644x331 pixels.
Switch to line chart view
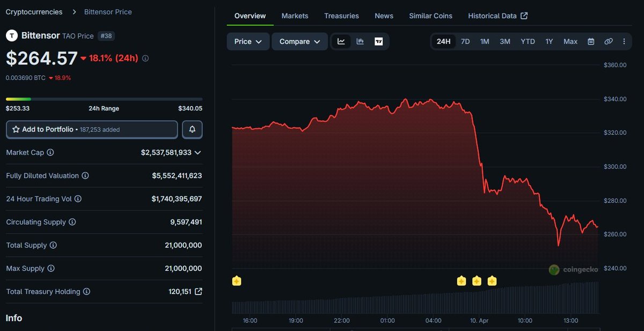341,41
